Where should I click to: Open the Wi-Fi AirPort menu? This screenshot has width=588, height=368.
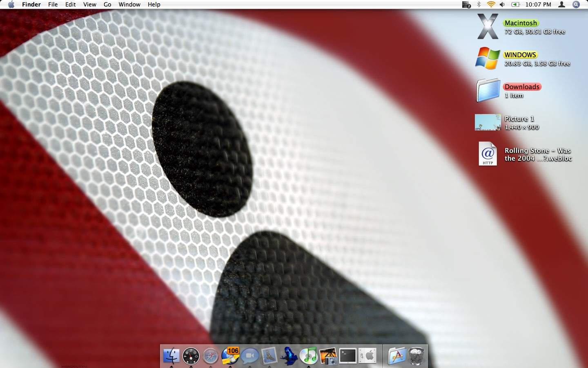[491, 4]
